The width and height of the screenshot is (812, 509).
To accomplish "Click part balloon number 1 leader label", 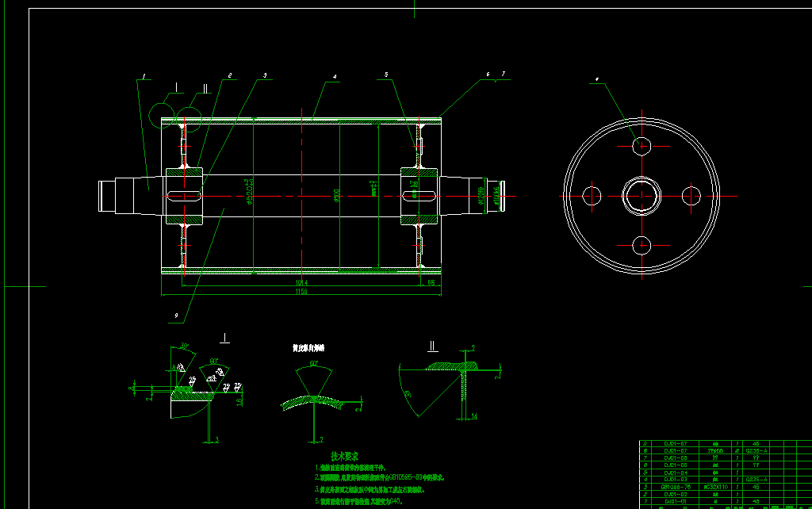I will pyautogui.click(x=144, y=77).
